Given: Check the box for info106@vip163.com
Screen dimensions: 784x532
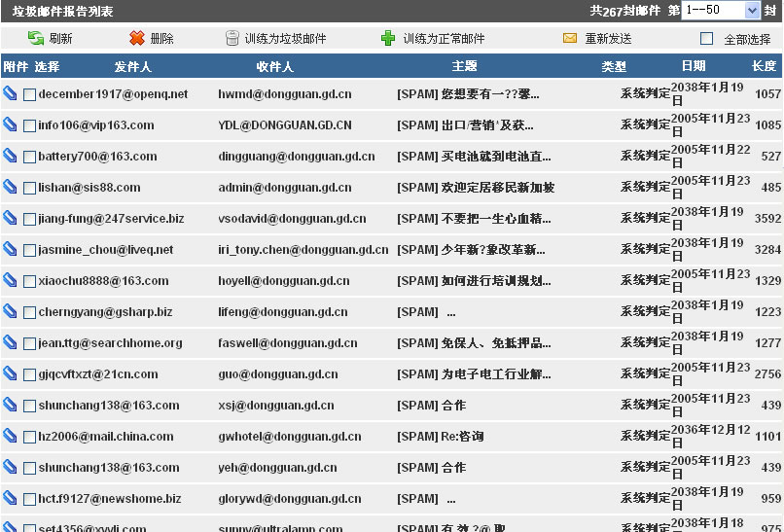Looking at the screenshot, I should (29, 125).
